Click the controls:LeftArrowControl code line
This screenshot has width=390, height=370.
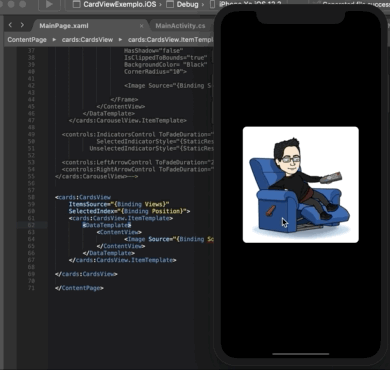137,162
